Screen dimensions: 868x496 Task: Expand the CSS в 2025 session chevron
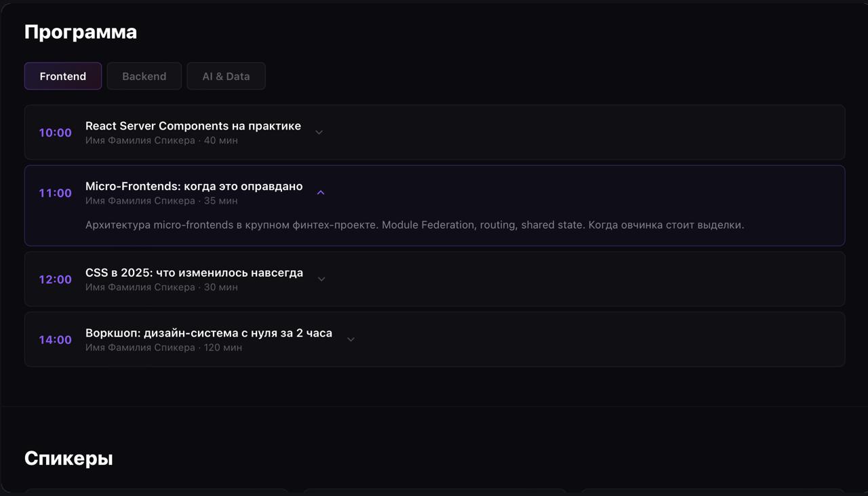point(321,279)
